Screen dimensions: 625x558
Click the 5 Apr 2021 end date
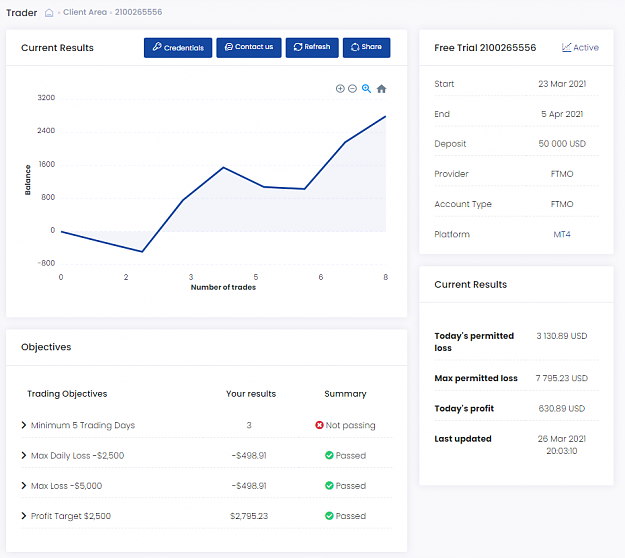tap(562, 114)
